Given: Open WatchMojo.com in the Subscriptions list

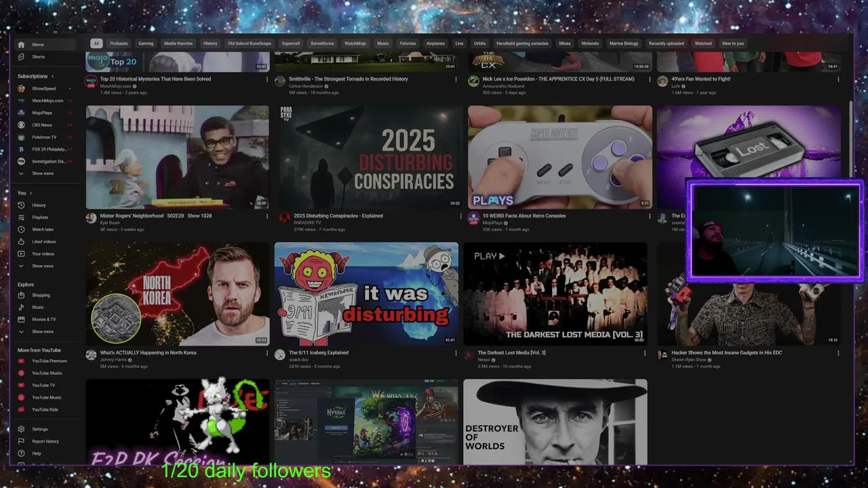Looking at the screenshot, I should (46, 101).
